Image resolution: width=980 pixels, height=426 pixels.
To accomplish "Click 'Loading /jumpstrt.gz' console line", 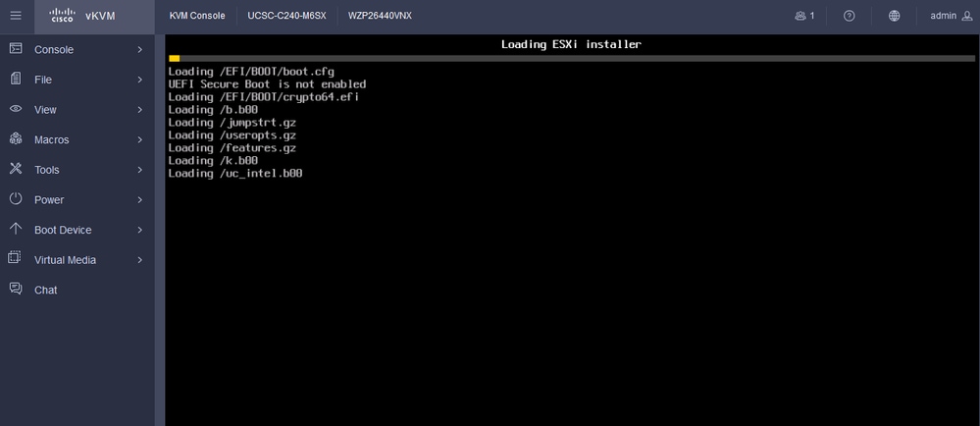I will (x=232, y=123).
